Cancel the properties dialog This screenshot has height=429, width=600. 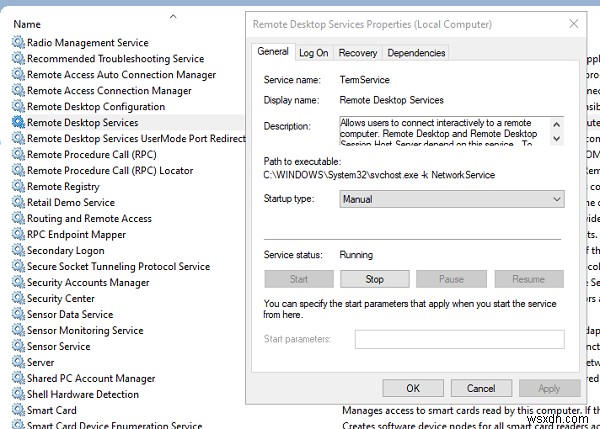[481, 388]
